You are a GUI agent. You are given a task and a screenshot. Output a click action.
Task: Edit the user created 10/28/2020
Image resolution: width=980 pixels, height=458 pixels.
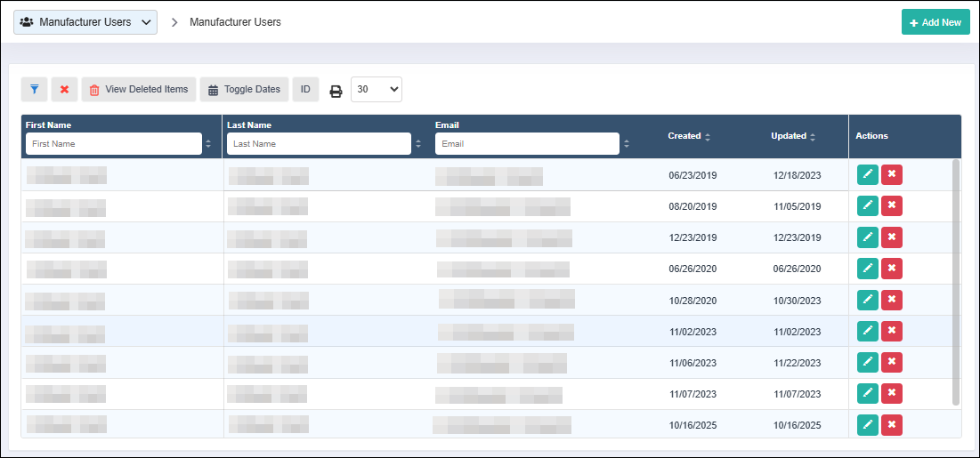click(x=867, y=300)
